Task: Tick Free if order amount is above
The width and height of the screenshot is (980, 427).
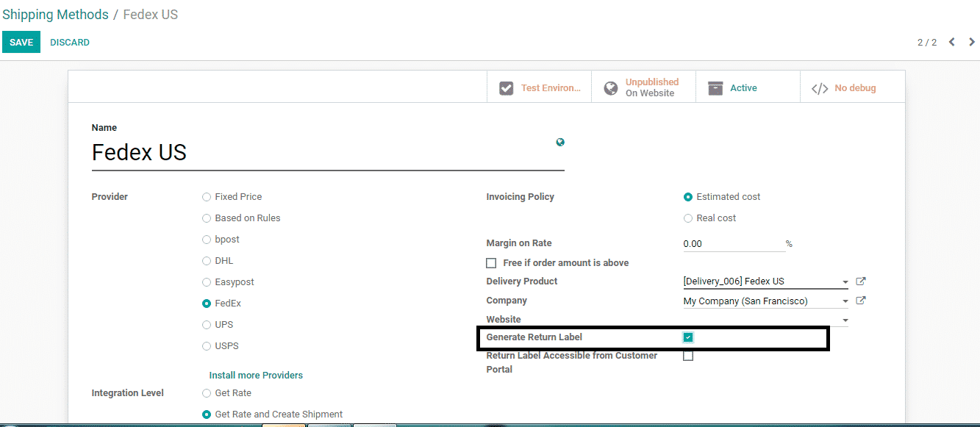Action: tap(491, 263)
